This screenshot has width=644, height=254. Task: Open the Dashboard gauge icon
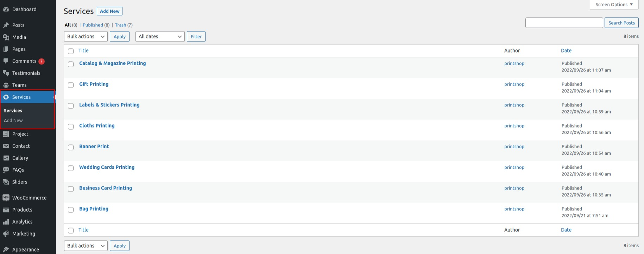tap(6, 9)
